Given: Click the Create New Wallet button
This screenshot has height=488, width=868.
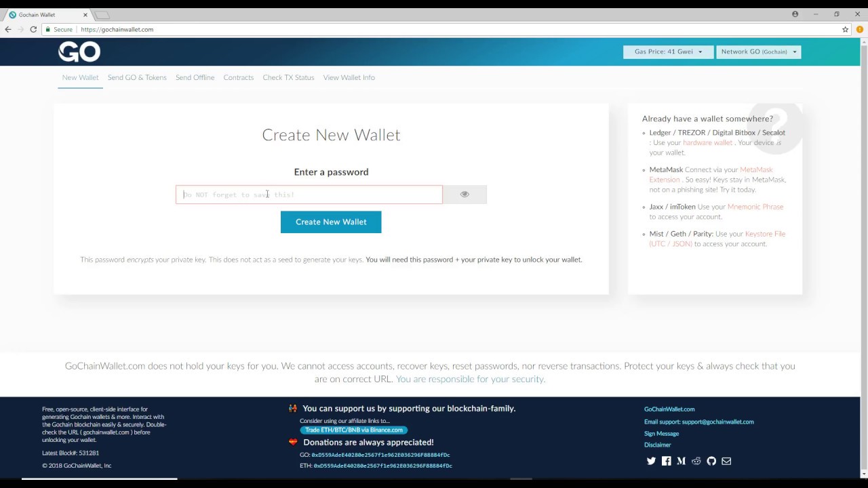Looking at the screenshot, I should pos(331,222).
